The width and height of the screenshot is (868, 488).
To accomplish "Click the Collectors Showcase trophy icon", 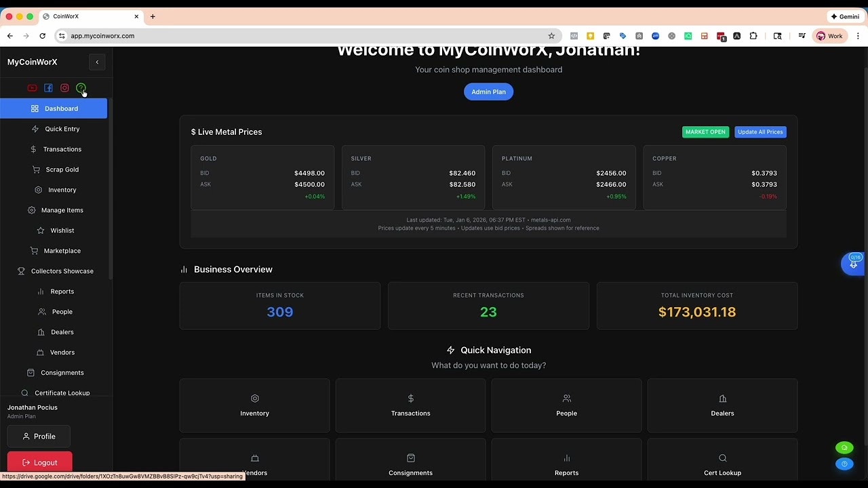I will (x=21, y=271).
